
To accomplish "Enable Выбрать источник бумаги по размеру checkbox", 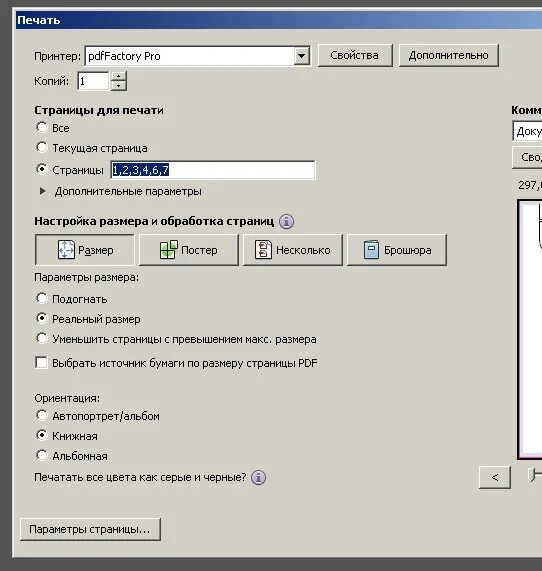I will click(x=42, y=363).
